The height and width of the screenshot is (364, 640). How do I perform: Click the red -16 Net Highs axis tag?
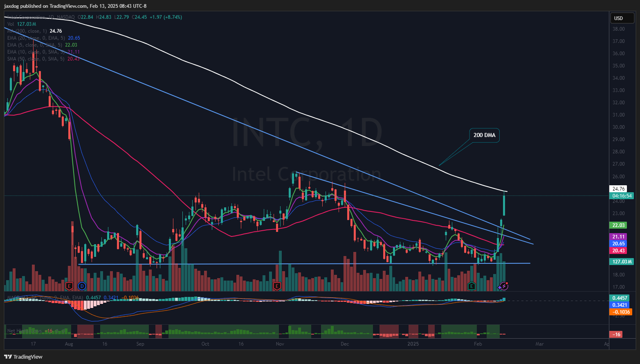615,335
